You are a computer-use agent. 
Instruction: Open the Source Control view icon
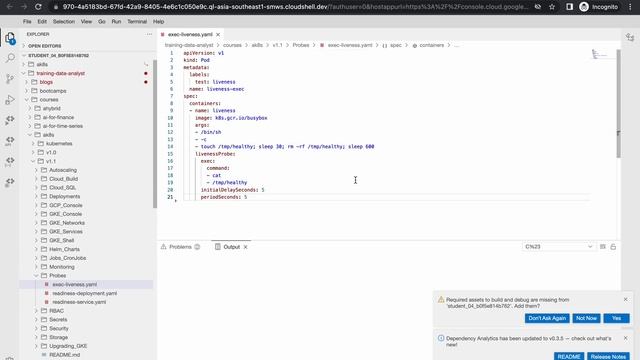tap(10, 78)
